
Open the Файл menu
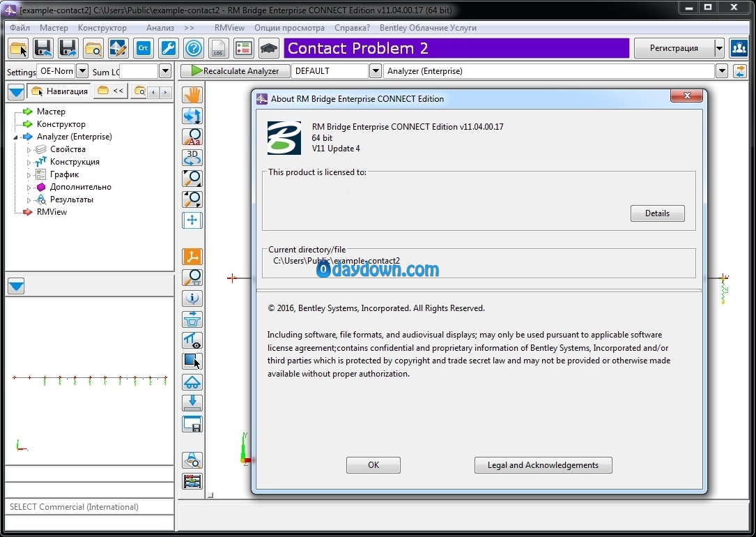[20, 27]
